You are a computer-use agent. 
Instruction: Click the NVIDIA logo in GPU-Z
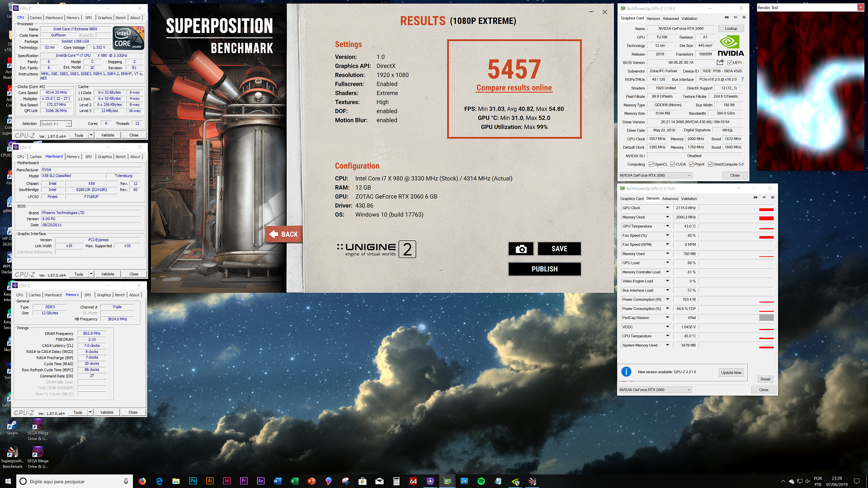click(x=730, y=46)
